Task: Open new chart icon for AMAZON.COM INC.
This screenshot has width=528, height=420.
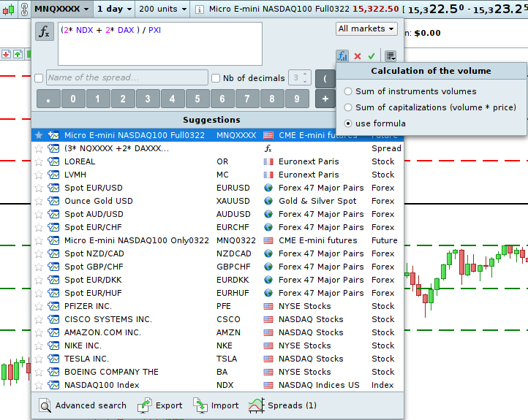Action: coord(53,332)
